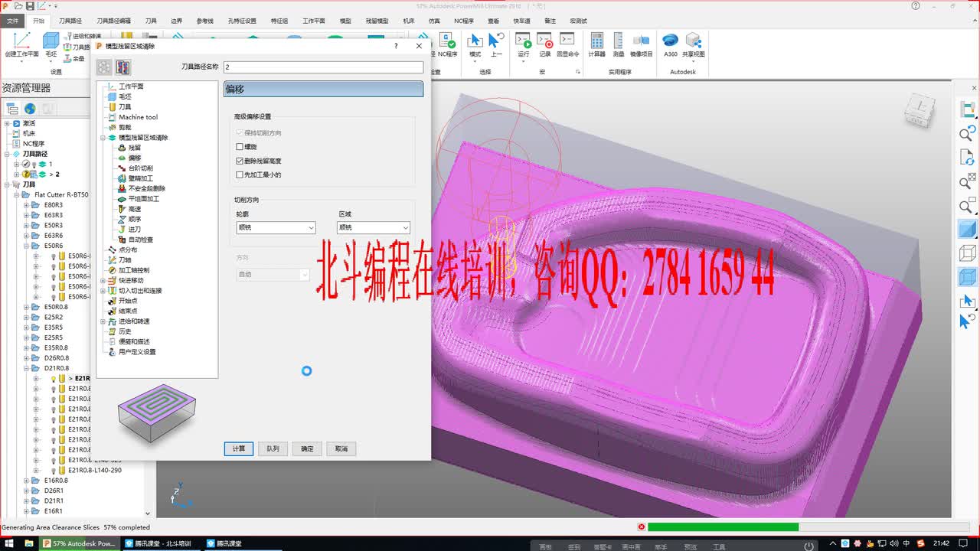The height and width of the screenshot is (551, 980).
Task: Open the NC程序 ribbon button
Action: tap(446, 44)
